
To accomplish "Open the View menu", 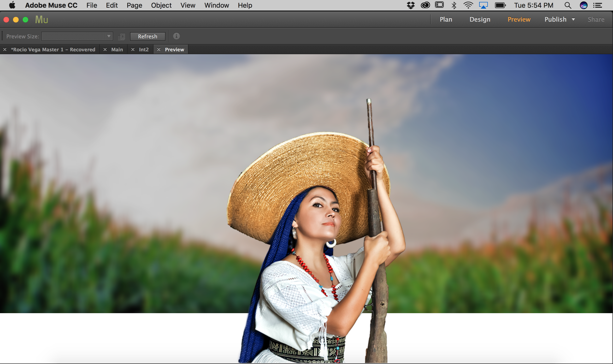I will click(x=188, y=5).
